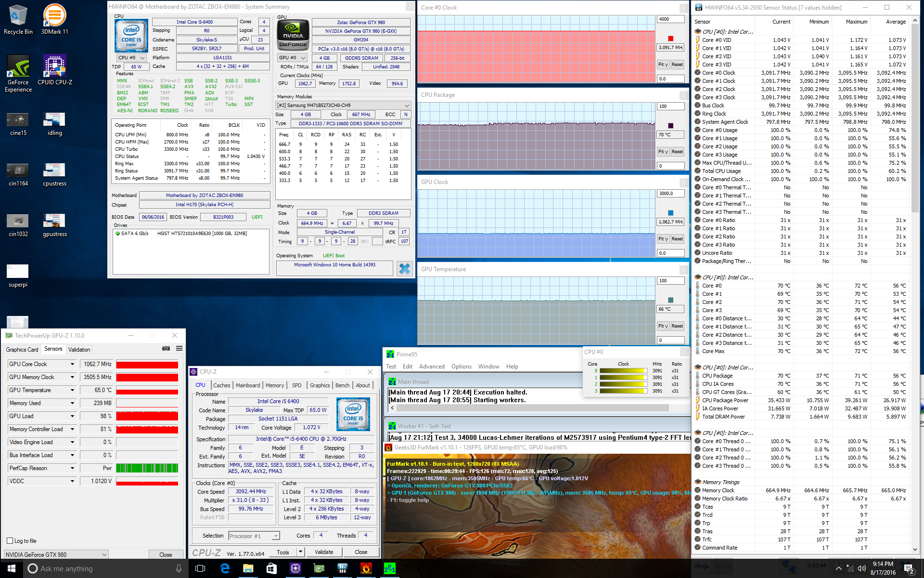Open the Windows Store taskbar icon
The image size is (924, 578).
click(271, 568)
